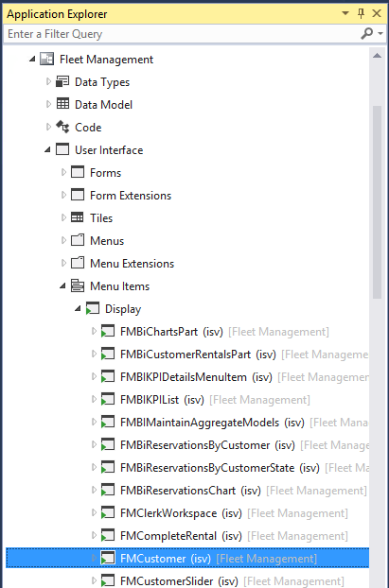Click the Tiles node icon

coord(78,217)
